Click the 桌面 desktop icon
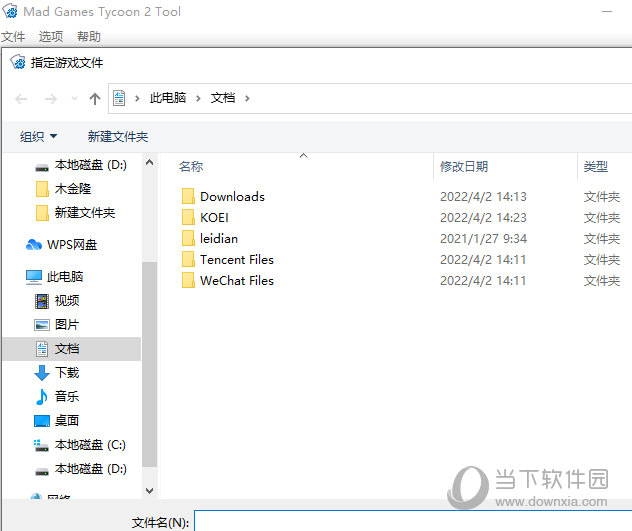The height and width of the screenshot is (531, 632). pos(42,421)
